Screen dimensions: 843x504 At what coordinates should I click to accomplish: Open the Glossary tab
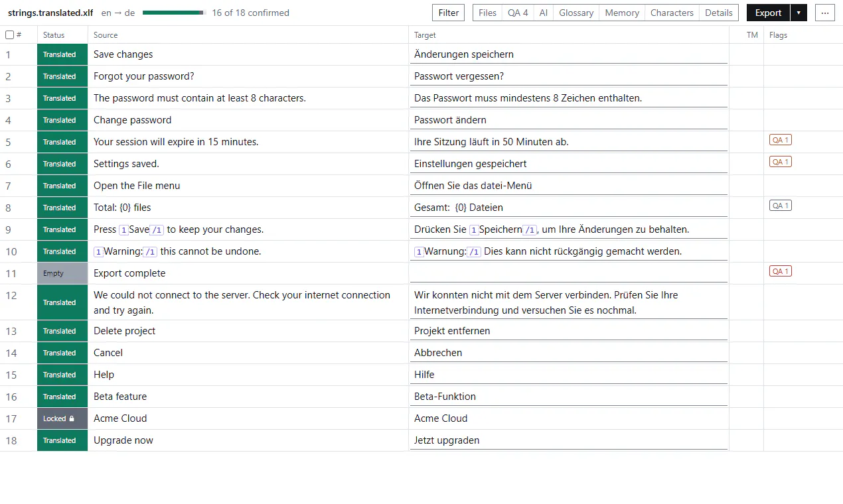[576, 13]
